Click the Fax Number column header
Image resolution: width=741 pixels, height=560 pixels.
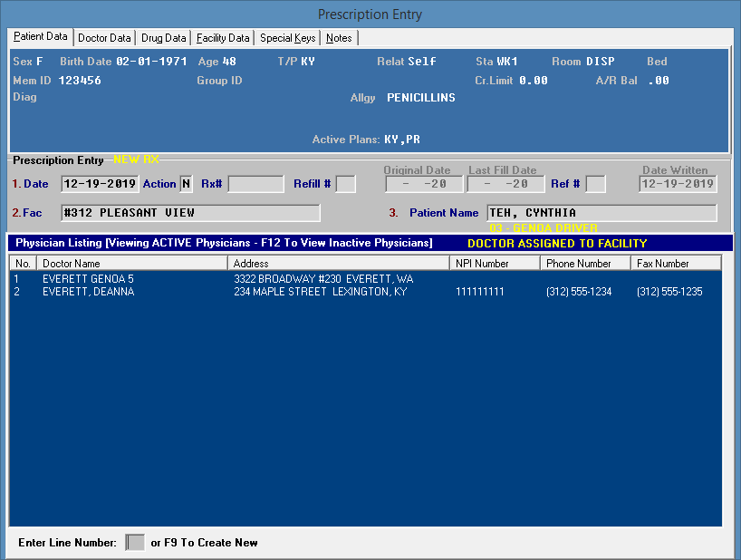(x=675, y=264)
